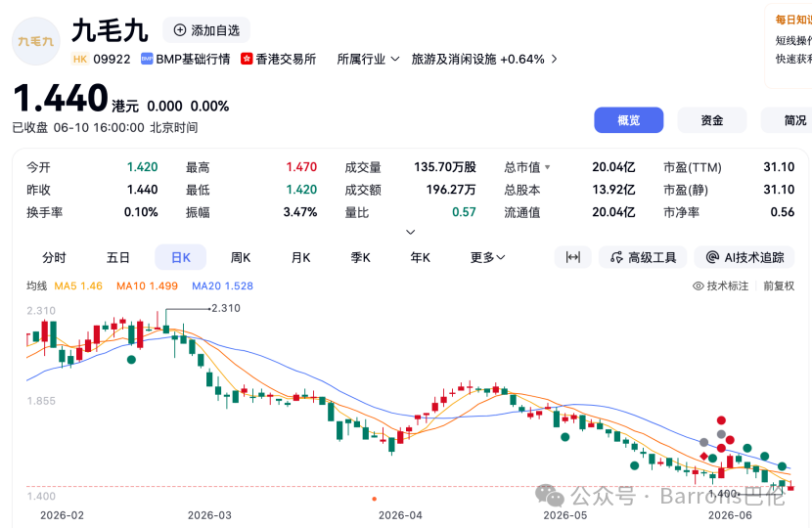The width and height of the screenshot is (812, 528).
Task: Open AI技术追踪 tracking
Action: click(744, 257)
